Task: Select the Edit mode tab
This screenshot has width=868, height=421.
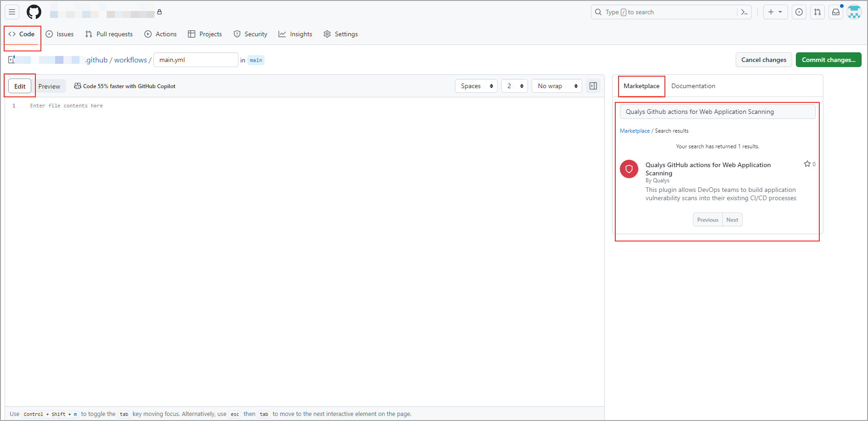Action: (x=20, y=86)
